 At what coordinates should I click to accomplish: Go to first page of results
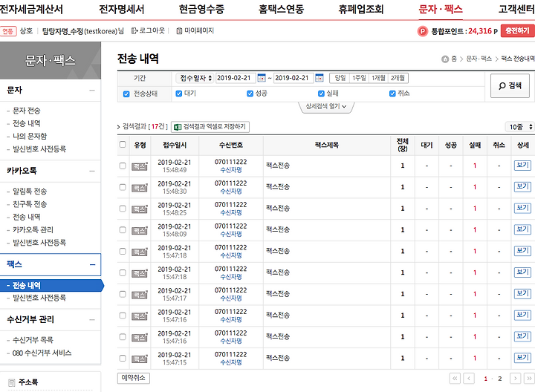455,379
